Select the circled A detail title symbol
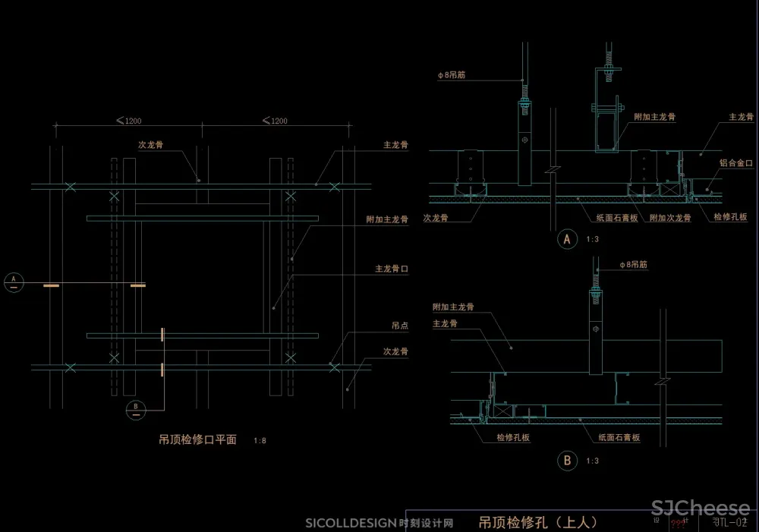 coord(566,240)
